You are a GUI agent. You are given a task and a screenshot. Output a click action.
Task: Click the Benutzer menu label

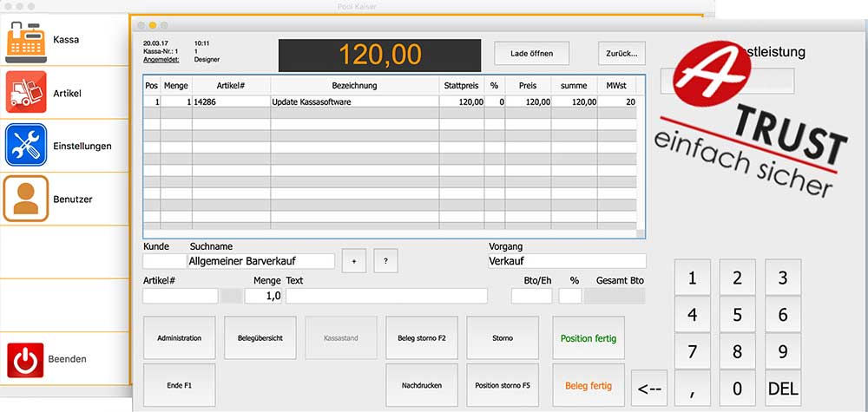tap(73, 199)
